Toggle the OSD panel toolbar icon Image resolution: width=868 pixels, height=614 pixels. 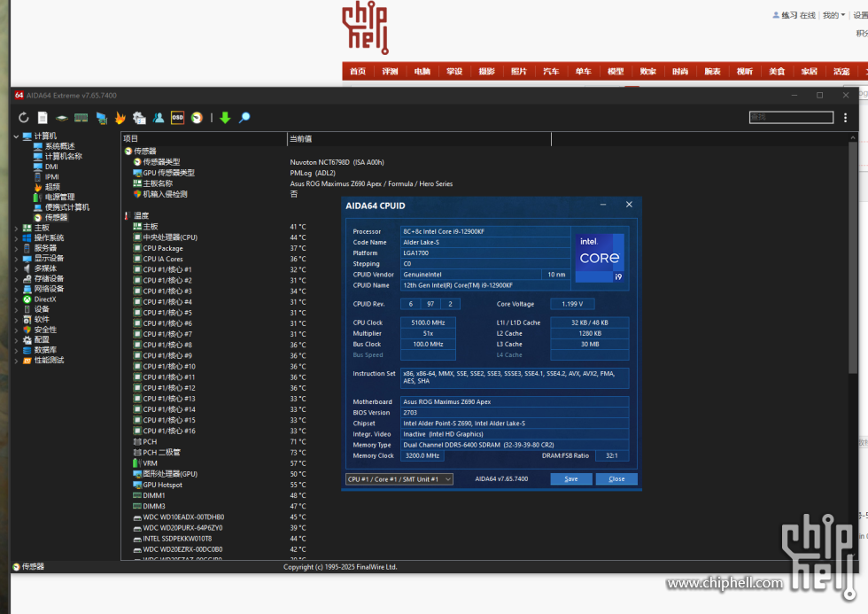pyautogui.click(x=177, y=117)
